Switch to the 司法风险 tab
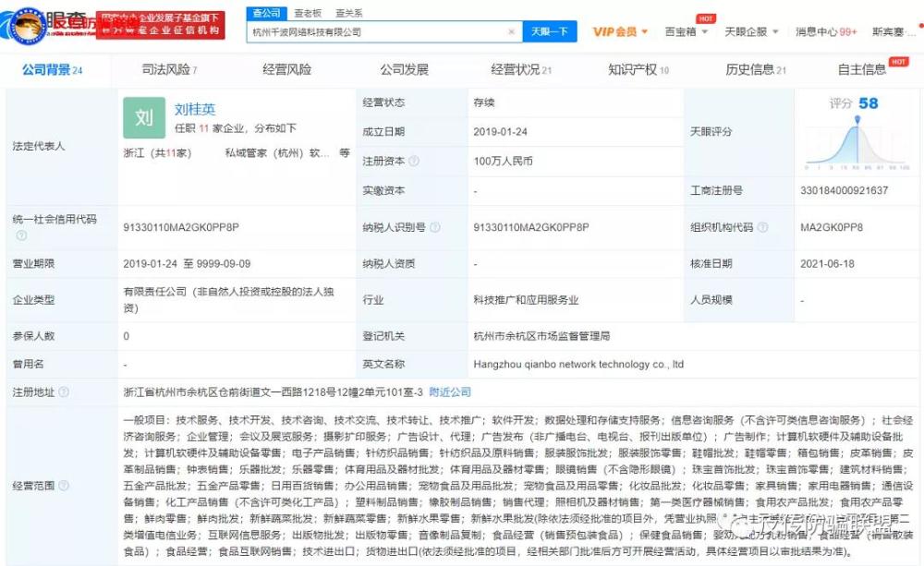 (x=169, y=69)
